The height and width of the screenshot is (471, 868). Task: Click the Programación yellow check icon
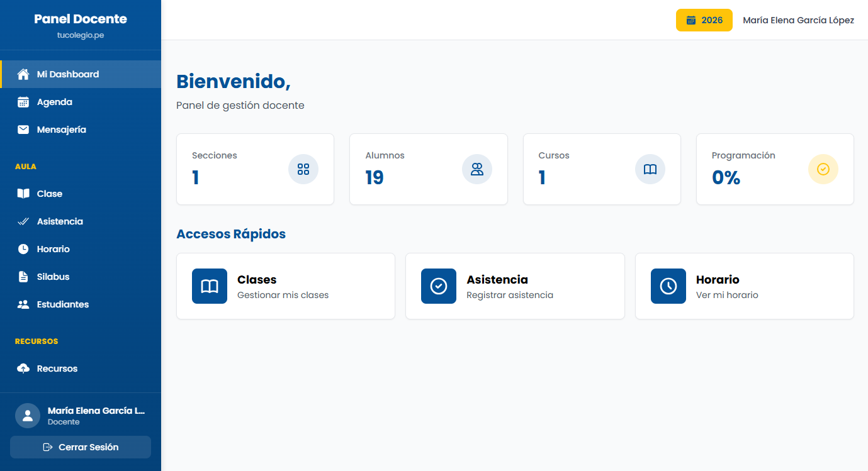[x=823, y=169]
